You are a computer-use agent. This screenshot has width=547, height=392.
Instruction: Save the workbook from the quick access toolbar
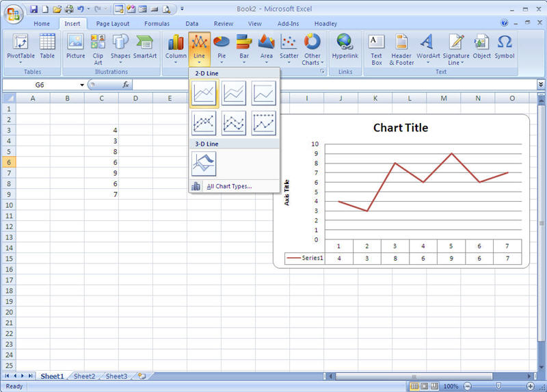34,9
